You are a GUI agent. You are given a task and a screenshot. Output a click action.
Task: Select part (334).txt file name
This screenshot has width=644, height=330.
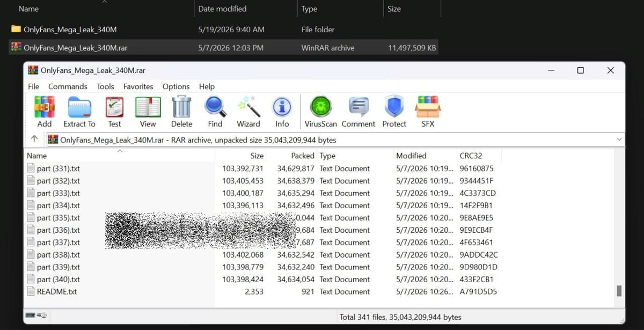58,206
